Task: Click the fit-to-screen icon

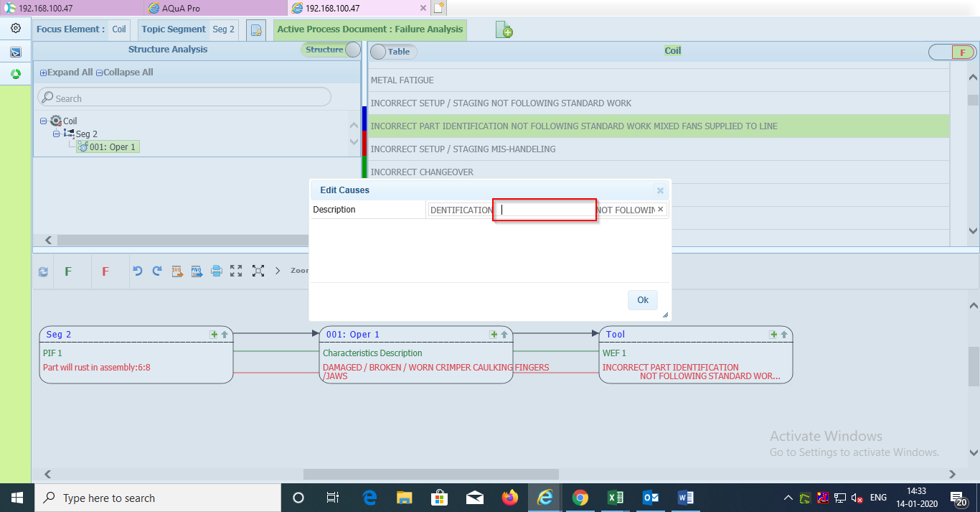Action: [x=258, y=271]
